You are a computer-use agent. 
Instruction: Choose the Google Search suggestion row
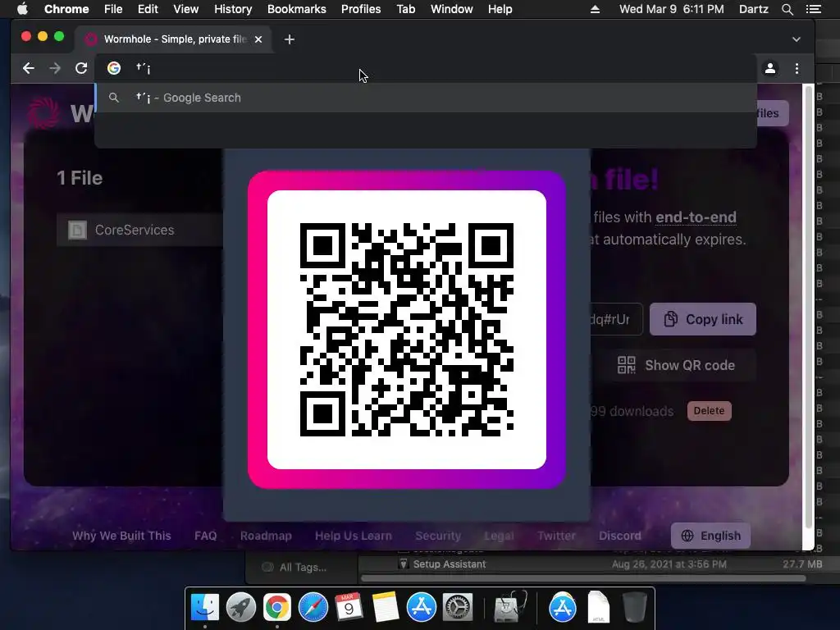[426, 98]
